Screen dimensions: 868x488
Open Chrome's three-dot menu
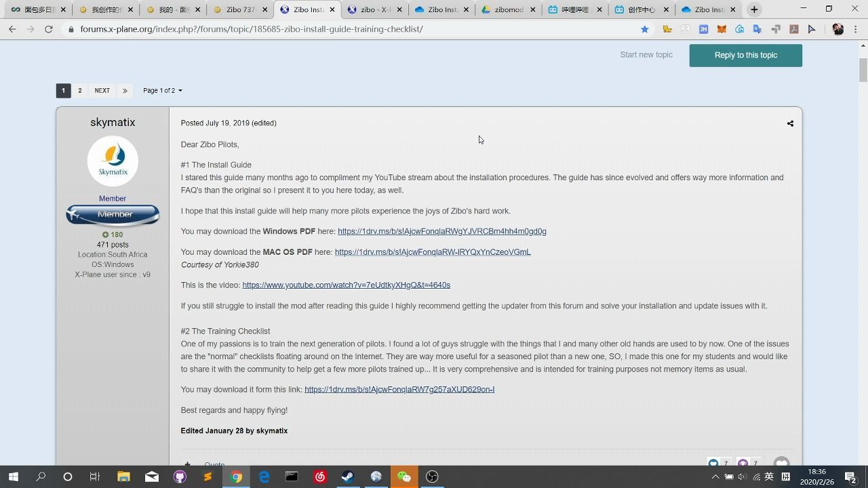pyautogui.click(x=856, y=29)
